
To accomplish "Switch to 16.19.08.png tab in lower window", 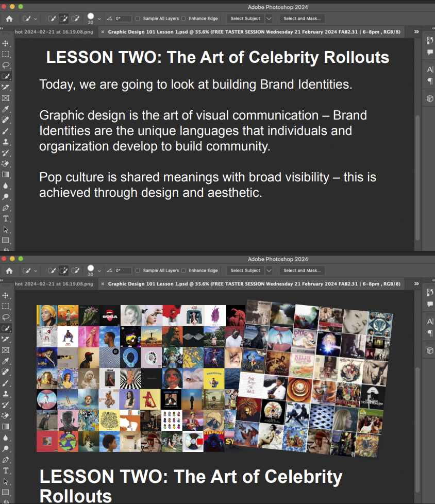I will click(x=54, y=284).
